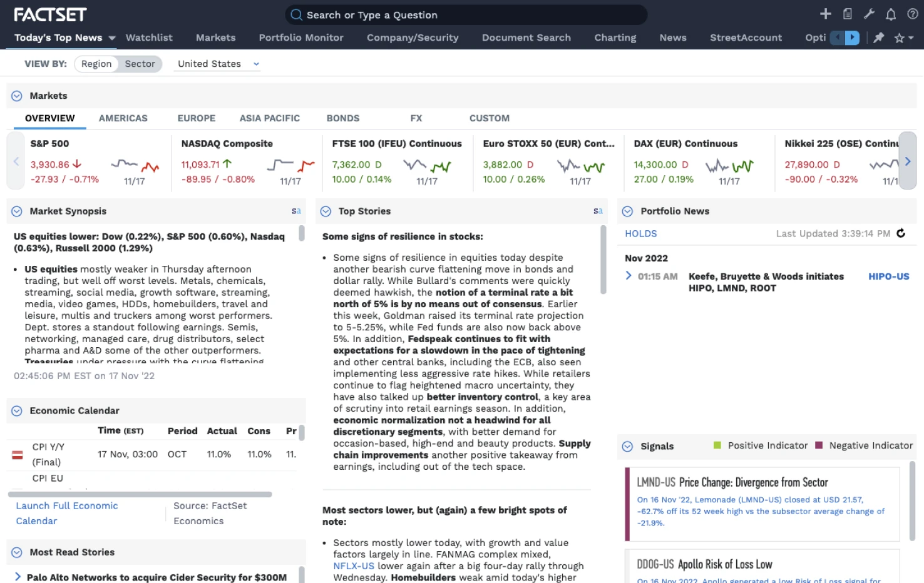Screen dimensions: 924x583
Task: Show previous market indices with left arrow
Action: (x=16, y=161)
